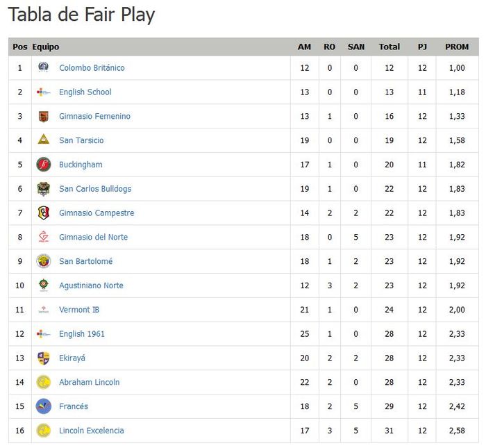Viewport: 486px width, 448px height.
Task: Click the AM column header
Action: point(304,47)
